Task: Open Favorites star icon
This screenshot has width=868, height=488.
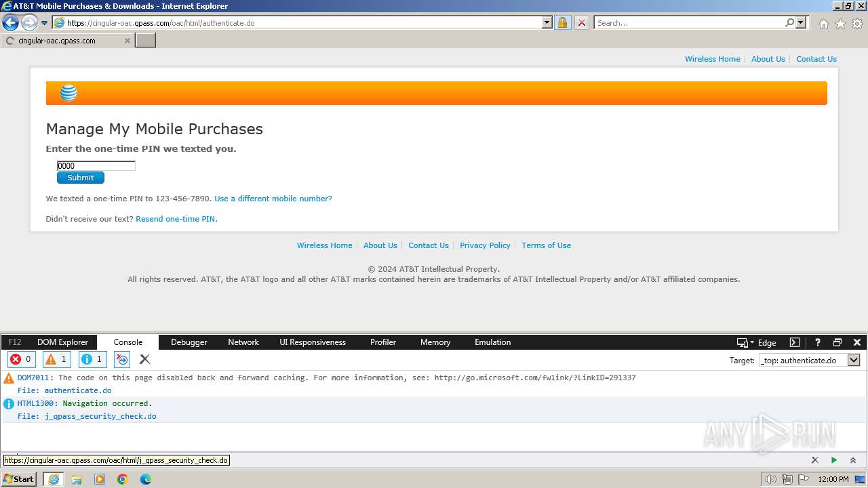Action: 840,24
